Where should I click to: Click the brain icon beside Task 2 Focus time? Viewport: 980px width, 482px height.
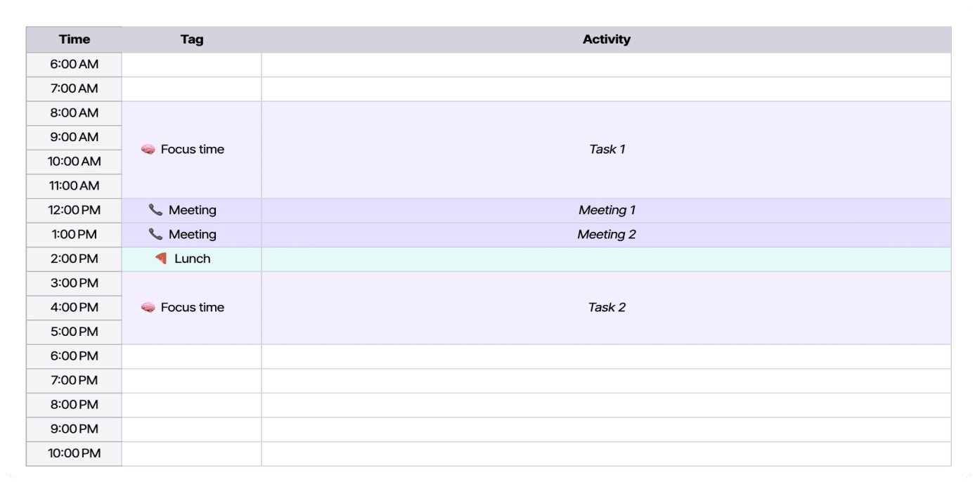tap(148, 308)
